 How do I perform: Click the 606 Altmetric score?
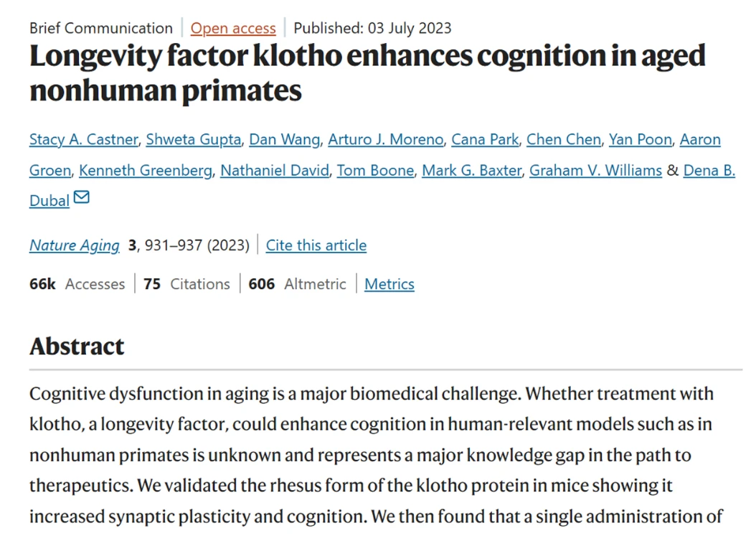coord(297,284)
